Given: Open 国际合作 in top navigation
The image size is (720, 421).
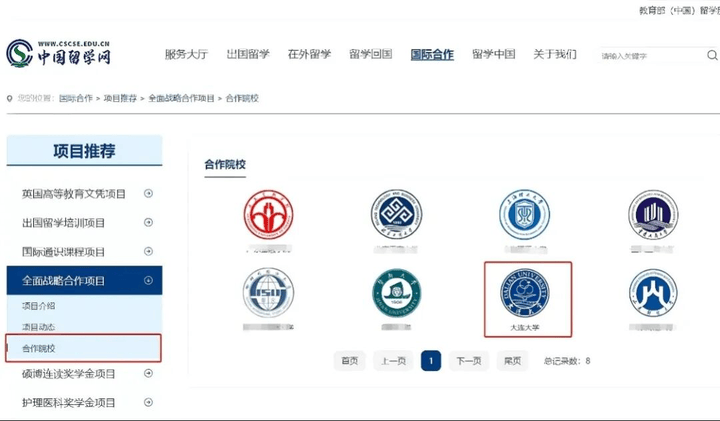Looking at the screenshot, I should point(432,55).
